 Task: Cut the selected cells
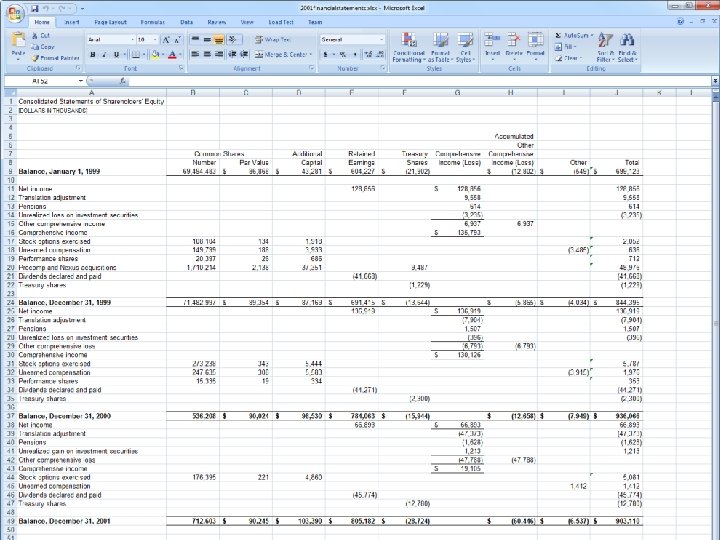pos(40,35)
